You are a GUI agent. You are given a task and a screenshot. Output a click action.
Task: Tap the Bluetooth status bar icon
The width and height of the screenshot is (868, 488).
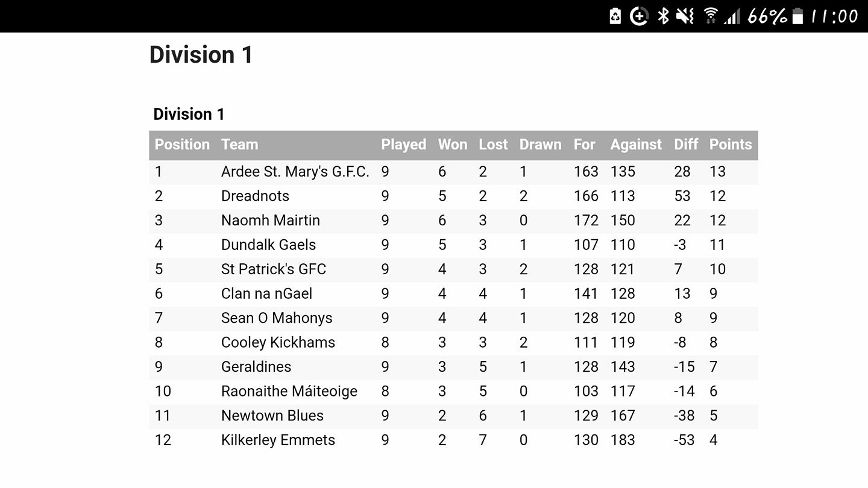point(663,16)
